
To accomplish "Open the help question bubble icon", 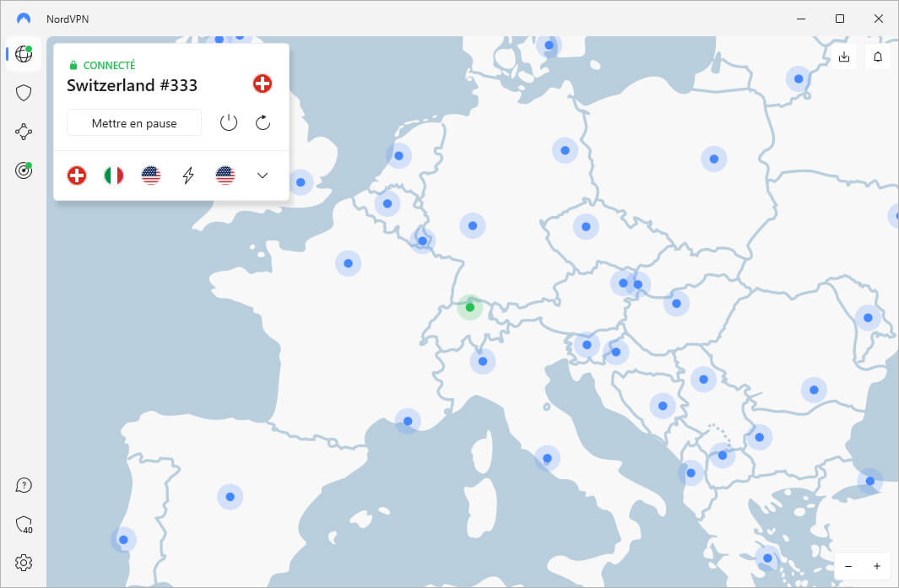I will pos(24,485).
